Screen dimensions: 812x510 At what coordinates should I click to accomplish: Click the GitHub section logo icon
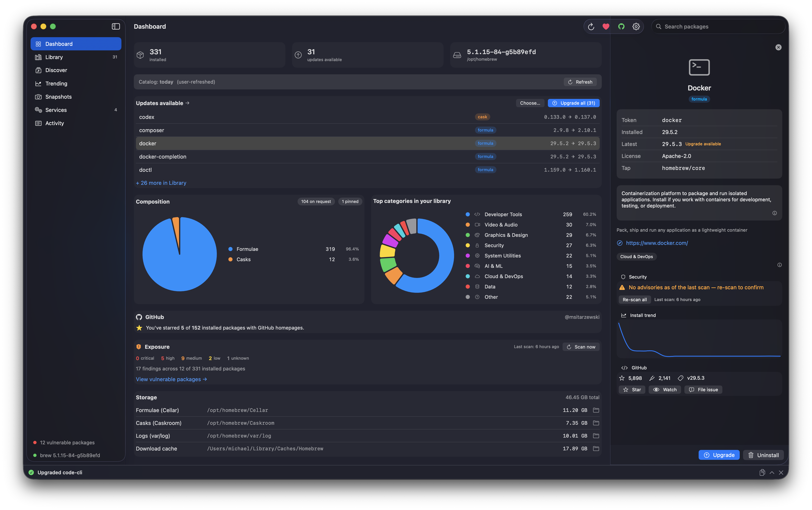139,317
